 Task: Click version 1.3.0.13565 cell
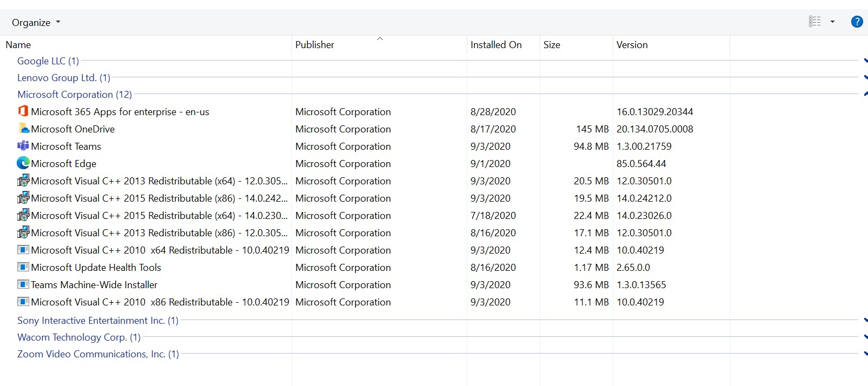(641, 285)
